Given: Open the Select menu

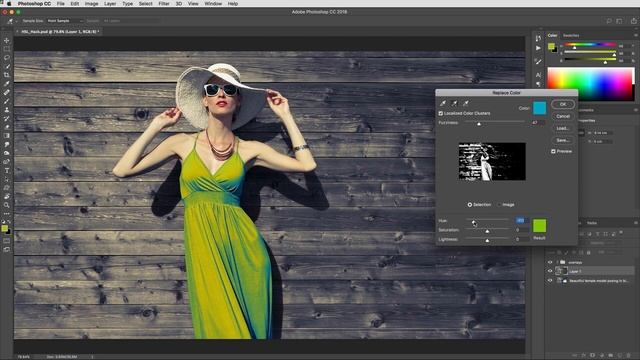Looking at the screenshot, I should pyautogui.click(x=145, y=4).
